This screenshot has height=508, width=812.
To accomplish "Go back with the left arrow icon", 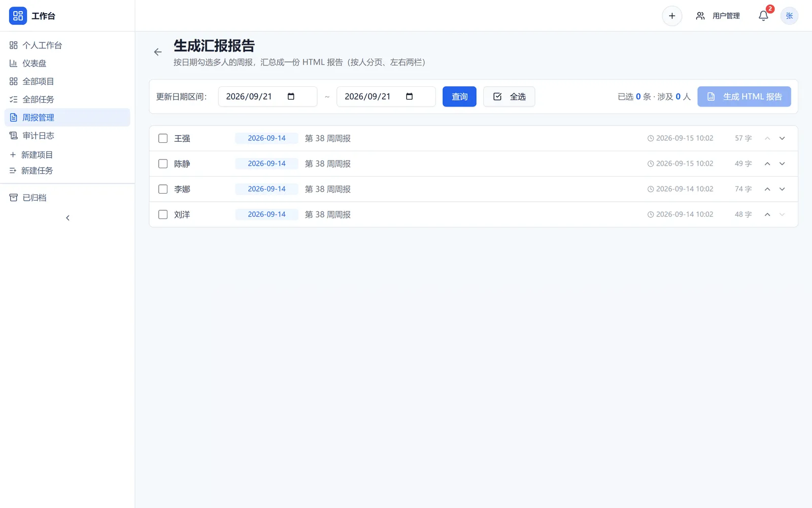I will 158,52.
